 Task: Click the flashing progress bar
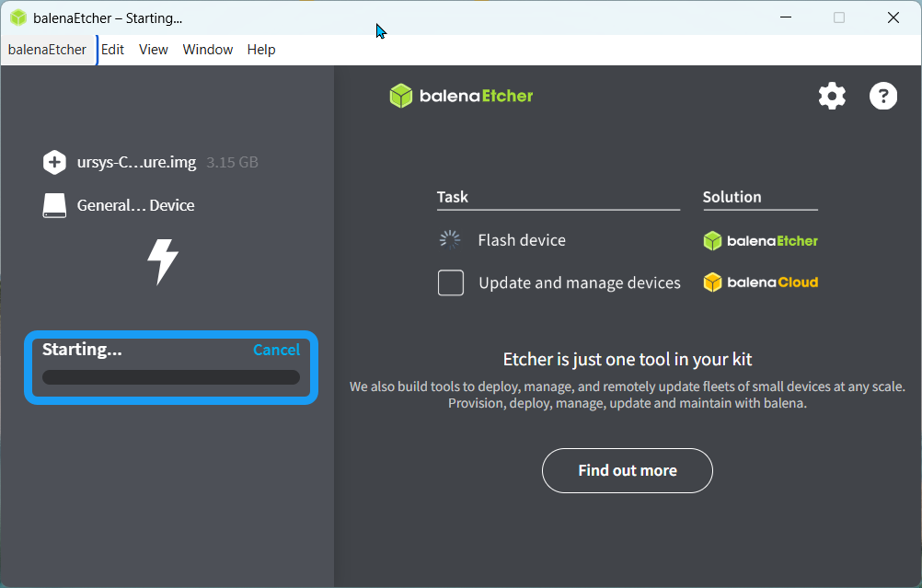tap(171, 377)
